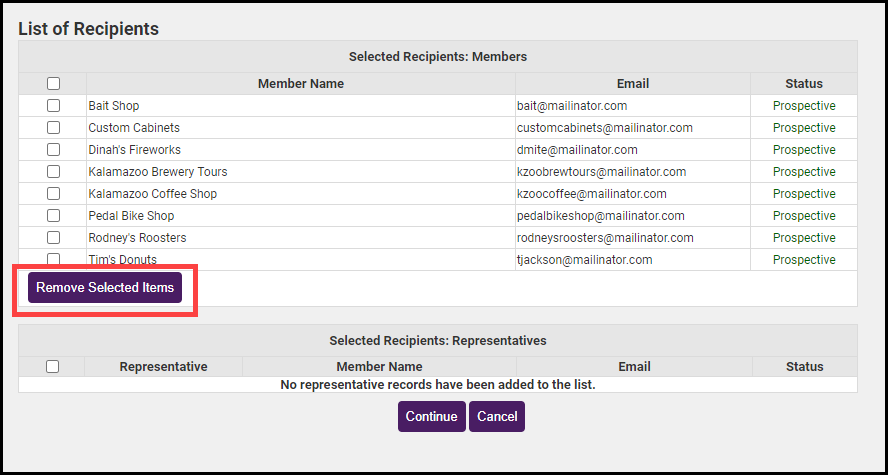Click Prospective status for Custom Cabinets
This screenshot has width=888, height=475.
pos(804,128)
